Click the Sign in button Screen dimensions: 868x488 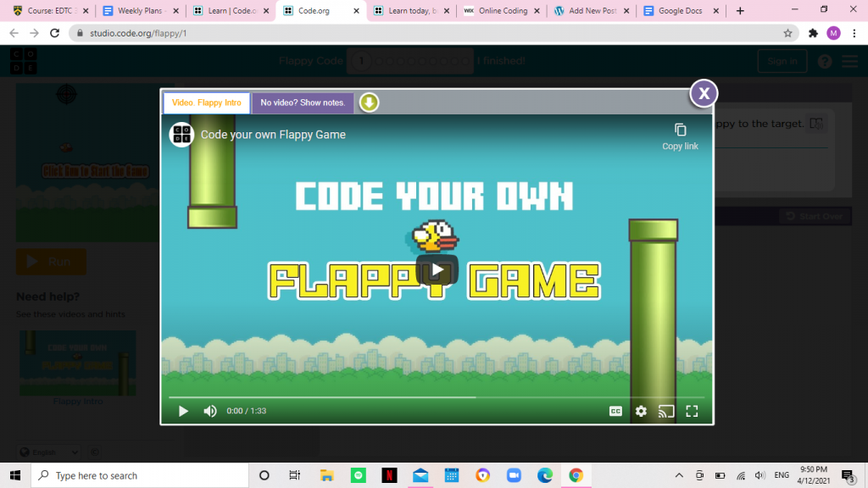(x=782, y=61)
